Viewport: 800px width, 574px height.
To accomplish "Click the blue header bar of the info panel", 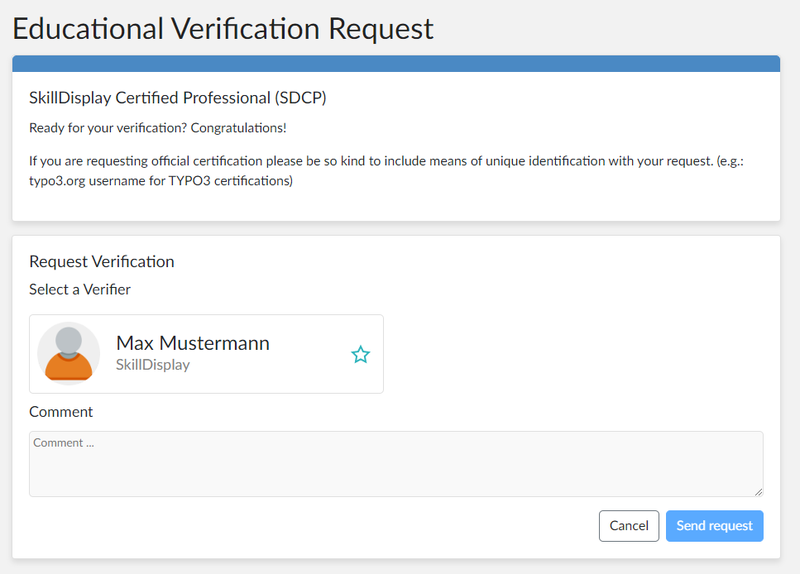I will tap(396, 63).
